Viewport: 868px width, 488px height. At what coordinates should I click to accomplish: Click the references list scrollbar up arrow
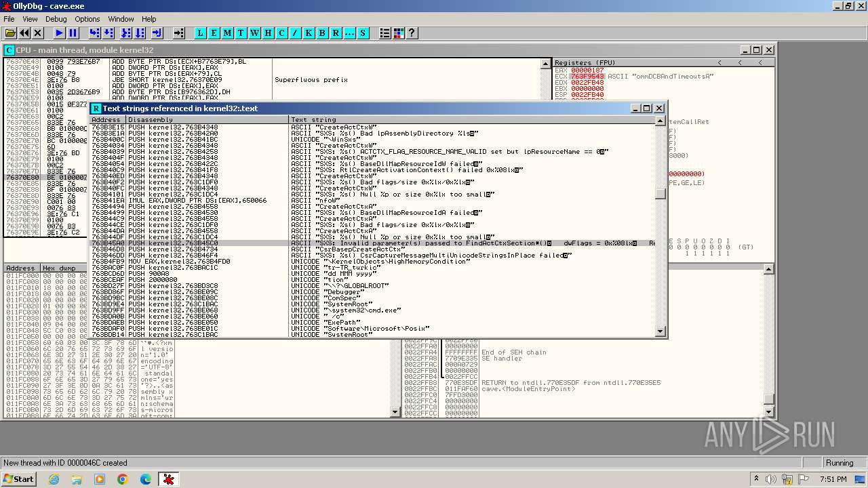pos(660,120)
